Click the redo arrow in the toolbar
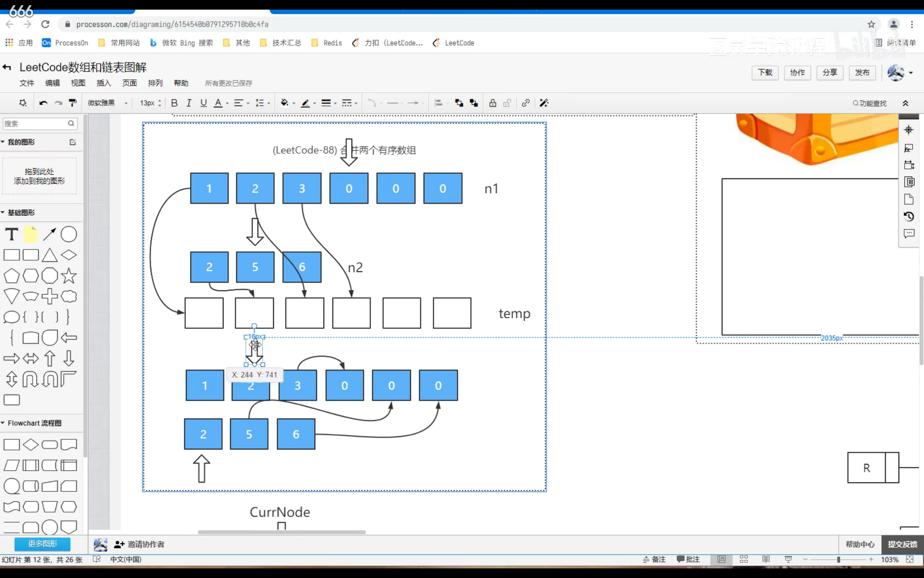Viewport: 924px width, 578px height. 58,103
